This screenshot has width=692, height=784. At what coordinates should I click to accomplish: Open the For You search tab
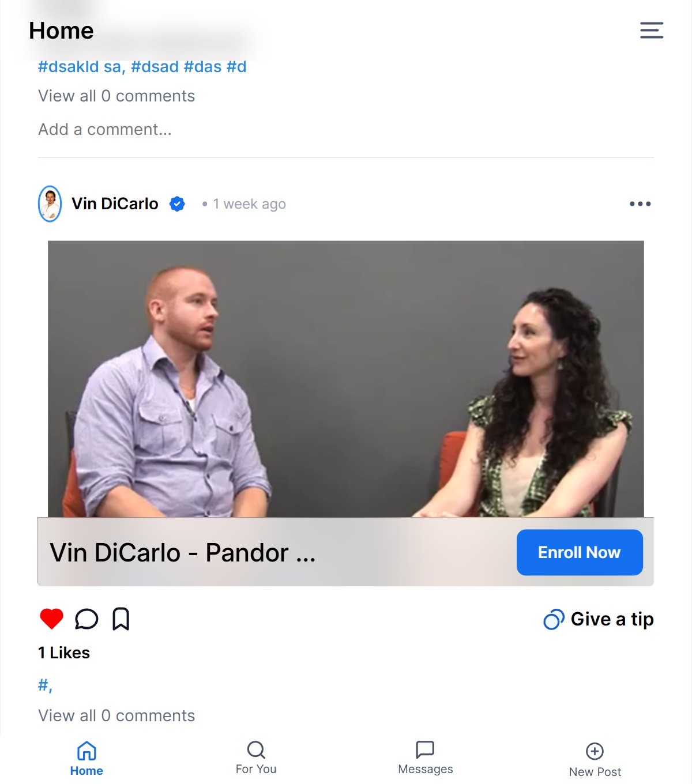(x=256, y=758)
